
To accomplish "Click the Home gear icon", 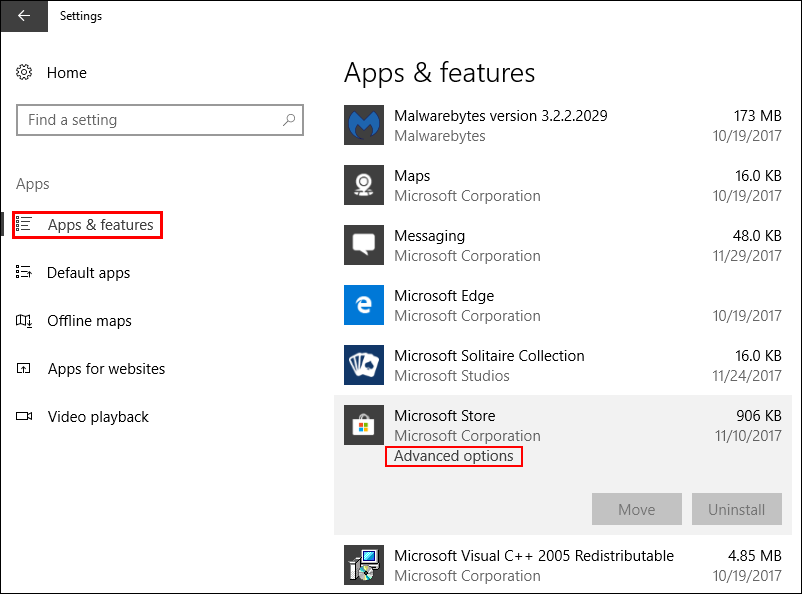I will point(24,72).
